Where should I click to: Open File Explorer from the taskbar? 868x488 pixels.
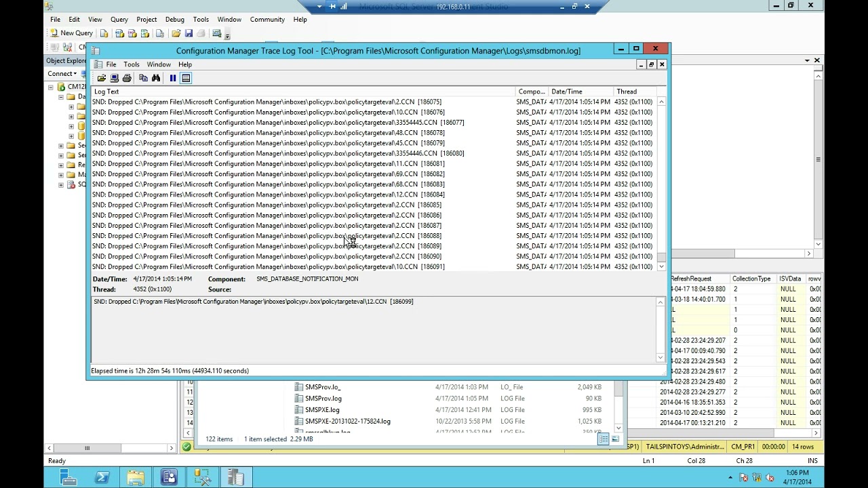point(136,477)
